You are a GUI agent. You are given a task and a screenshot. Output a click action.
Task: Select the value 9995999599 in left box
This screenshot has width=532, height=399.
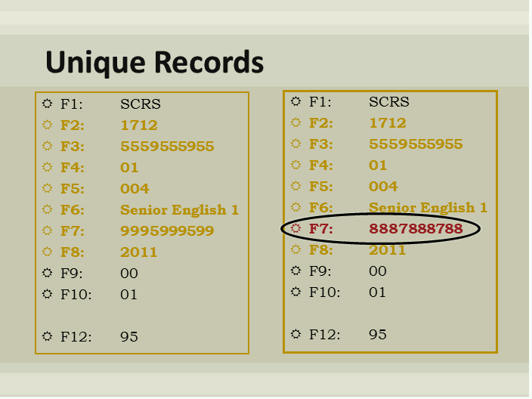pos(167,230)
